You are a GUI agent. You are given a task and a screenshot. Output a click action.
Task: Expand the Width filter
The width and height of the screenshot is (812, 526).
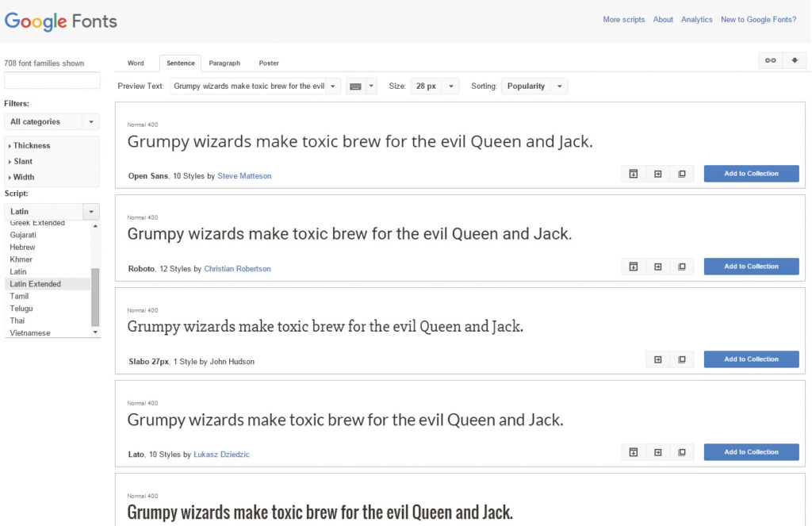pos(24,178)
